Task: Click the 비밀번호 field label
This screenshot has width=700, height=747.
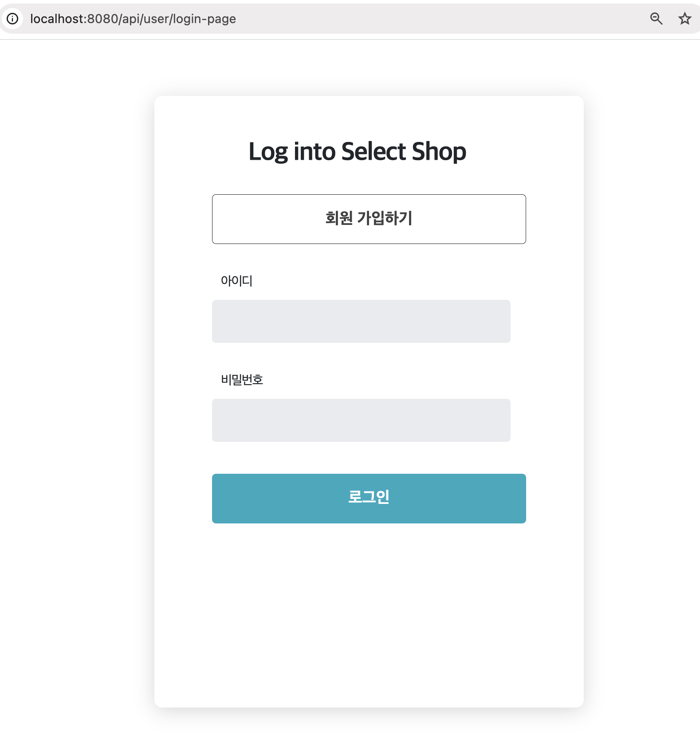Action: (242, 380)
